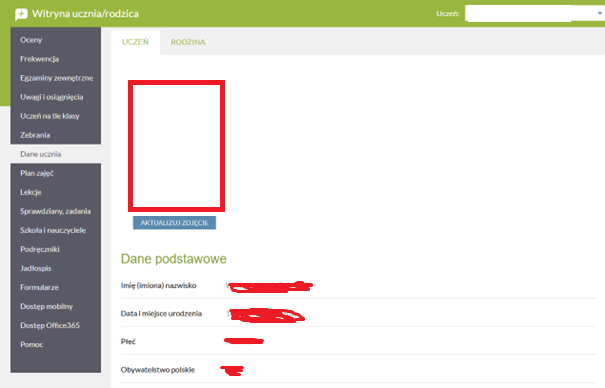This screenshot has height=388, width=605.
Task: Click the Dane podstawowe heading
Action: [174, 259]
